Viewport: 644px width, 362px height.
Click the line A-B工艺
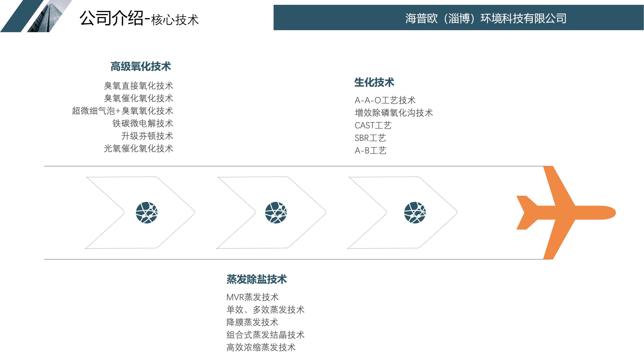pyautogui.click(x=370, y=150)
